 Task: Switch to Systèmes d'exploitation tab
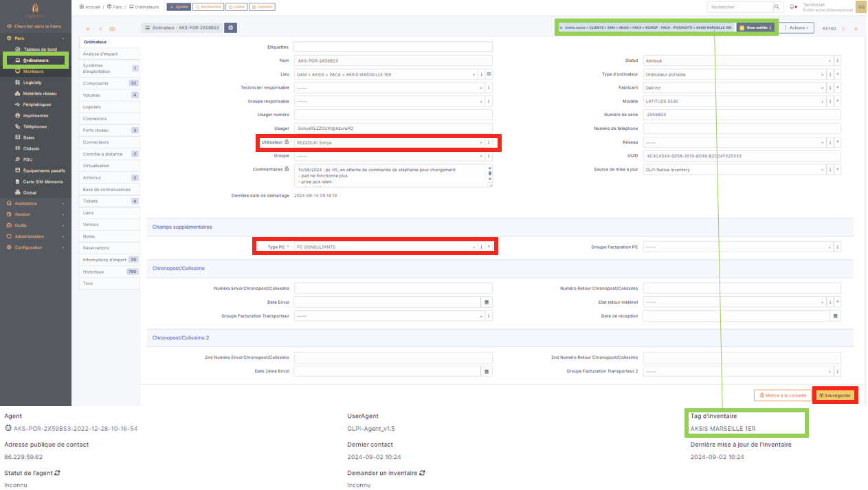click(109, 68)
